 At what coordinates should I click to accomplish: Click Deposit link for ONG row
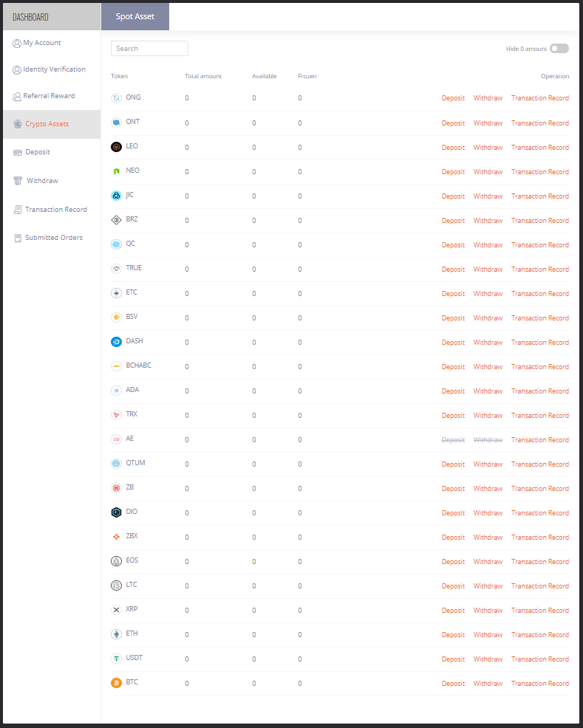pos(453,99)
